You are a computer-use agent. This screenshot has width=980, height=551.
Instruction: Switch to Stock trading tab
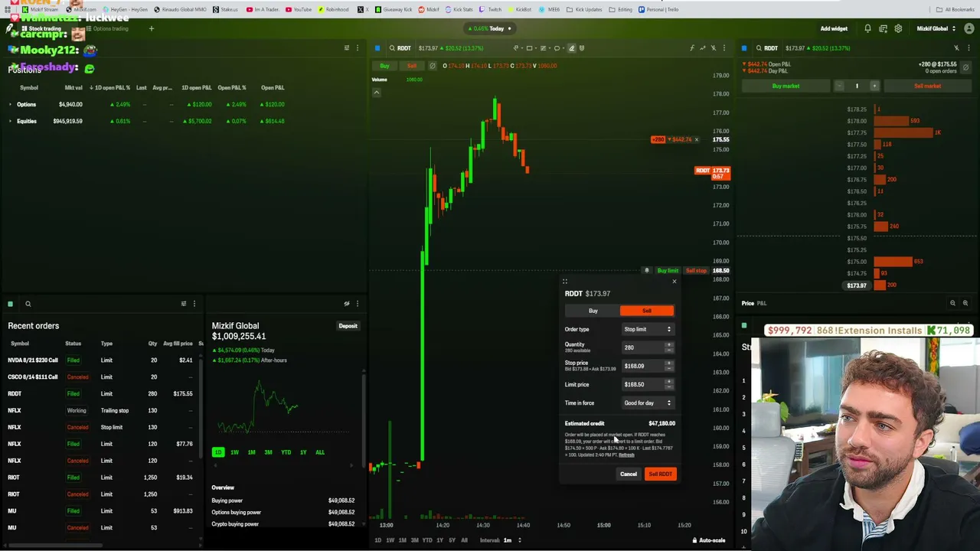point(41,29)
